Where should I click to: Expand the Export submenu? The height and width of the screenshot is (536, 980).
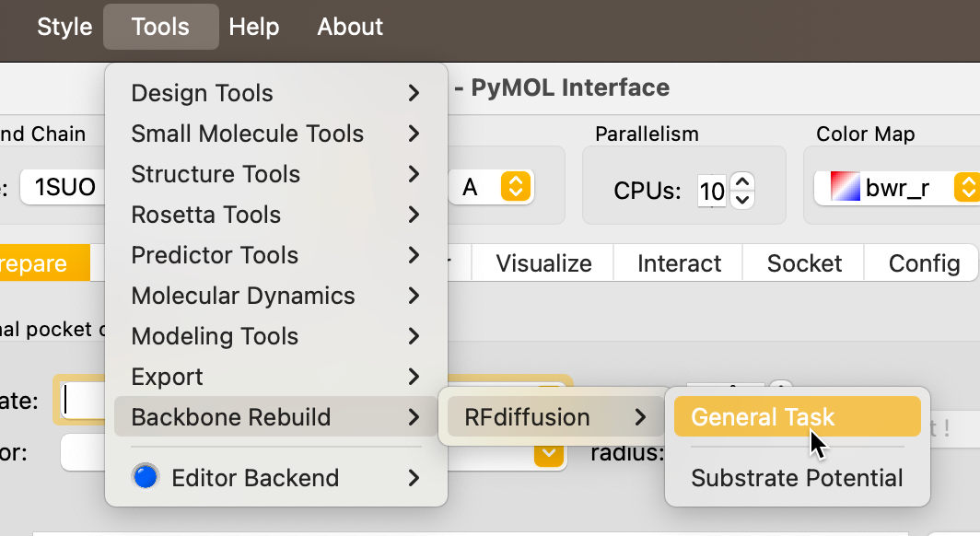275,378
